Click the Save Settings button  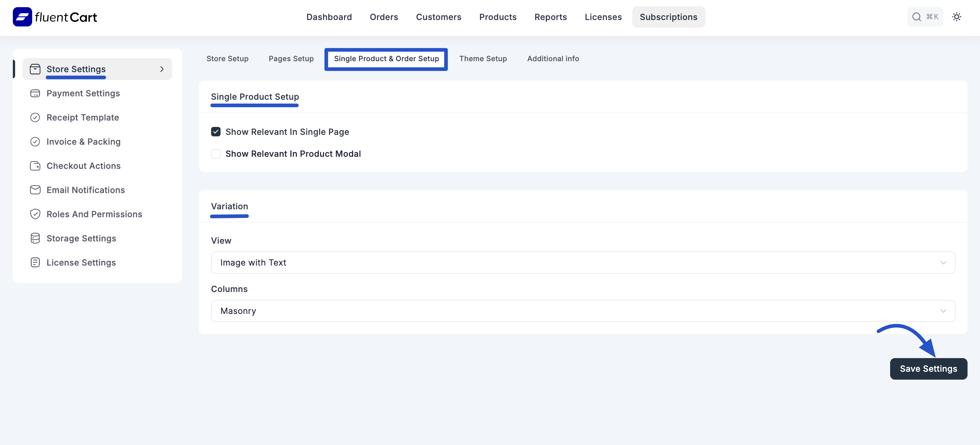(x=928, y=368)
